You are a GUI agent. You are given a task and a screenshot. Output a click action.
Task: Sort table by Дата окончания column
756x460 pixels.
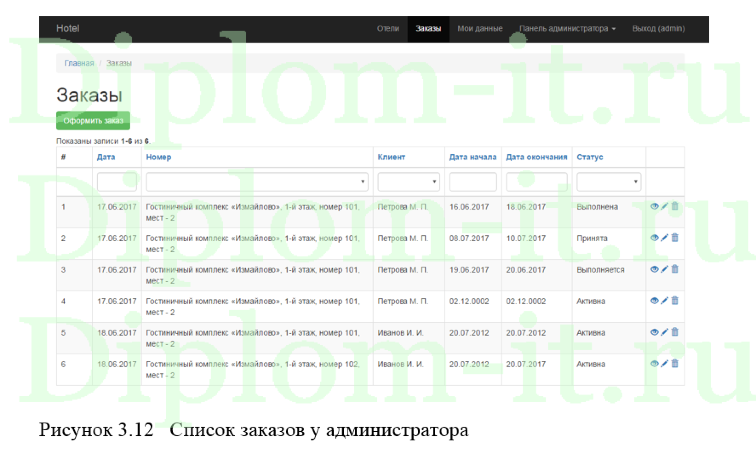click(x=536, y=157)
